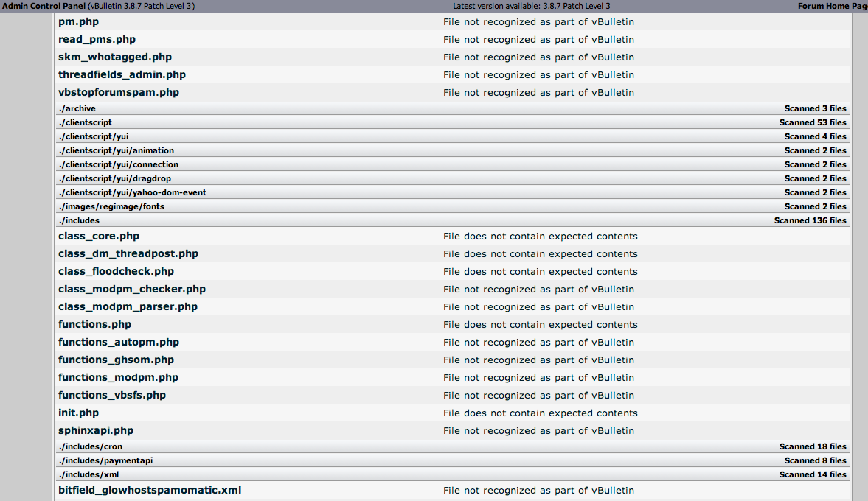Select the ./archive directory header row
This screenshot has height=501, width=868.
pyautogui.click(x=453, y=108)
